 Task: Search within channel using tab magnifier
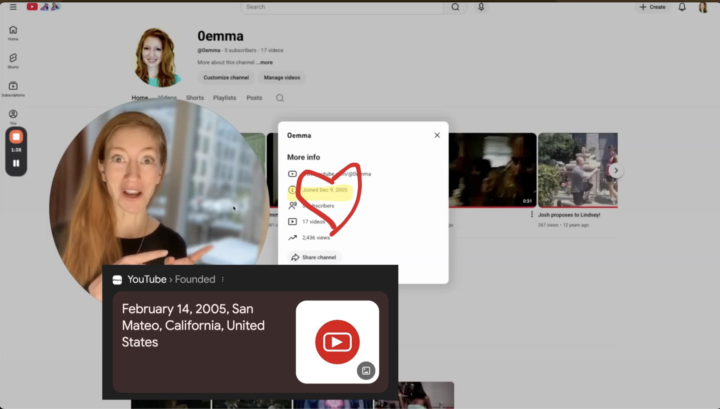pos(280,98)
